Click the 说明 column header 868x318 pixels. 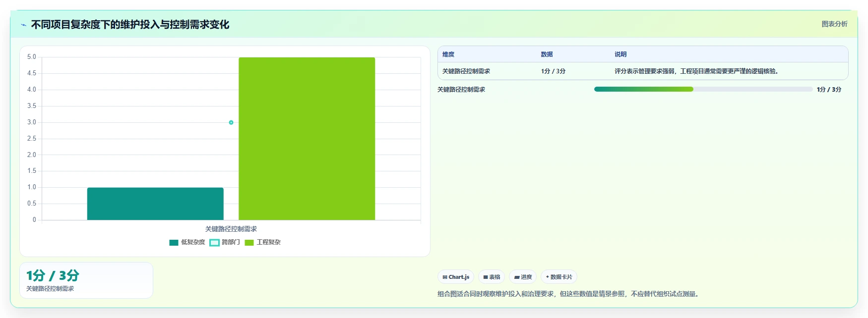(620, 54)
